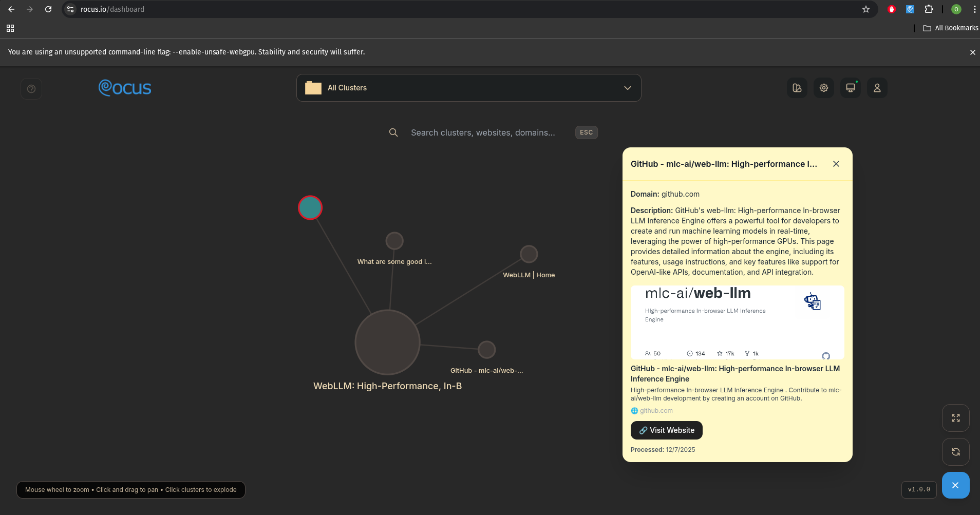Click the 'Processed: 12/7/2025' text

pyautogui.click(x=663, y=450)
